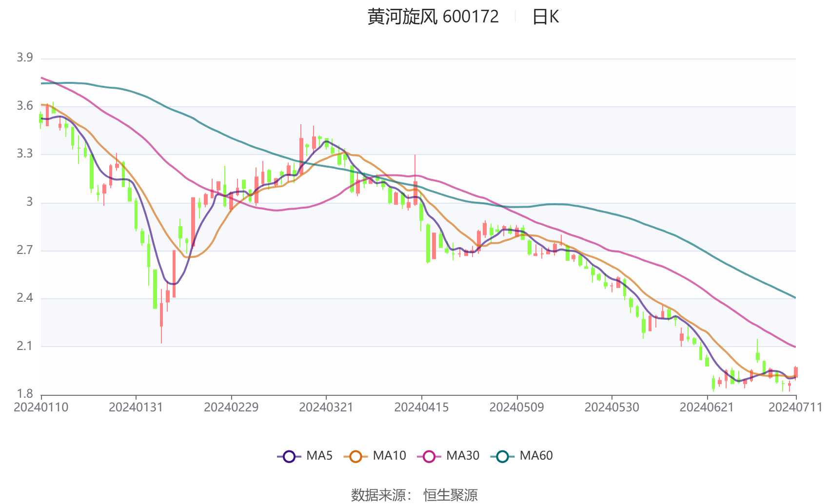Click the 20240415 x-axis date label
Viewport: 829px width, 504px height.
click(421, 407)
